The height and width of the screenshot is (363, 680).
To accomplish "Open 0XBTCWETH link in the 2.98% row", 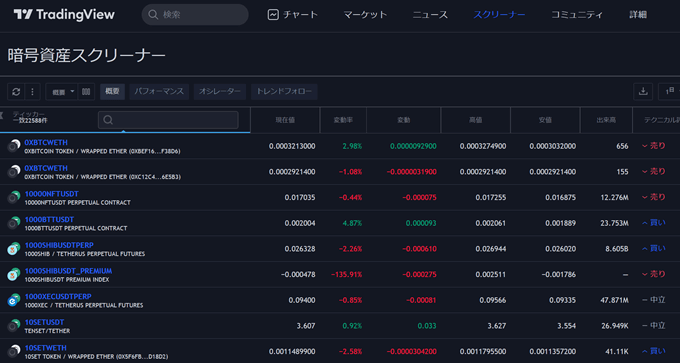I will pos(46,142).
